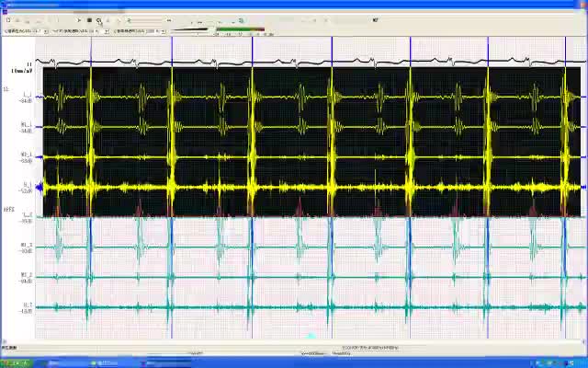Open the Windows Start menu
The height and width of the screenshot is (368, 588).
(x=13, y=362)
